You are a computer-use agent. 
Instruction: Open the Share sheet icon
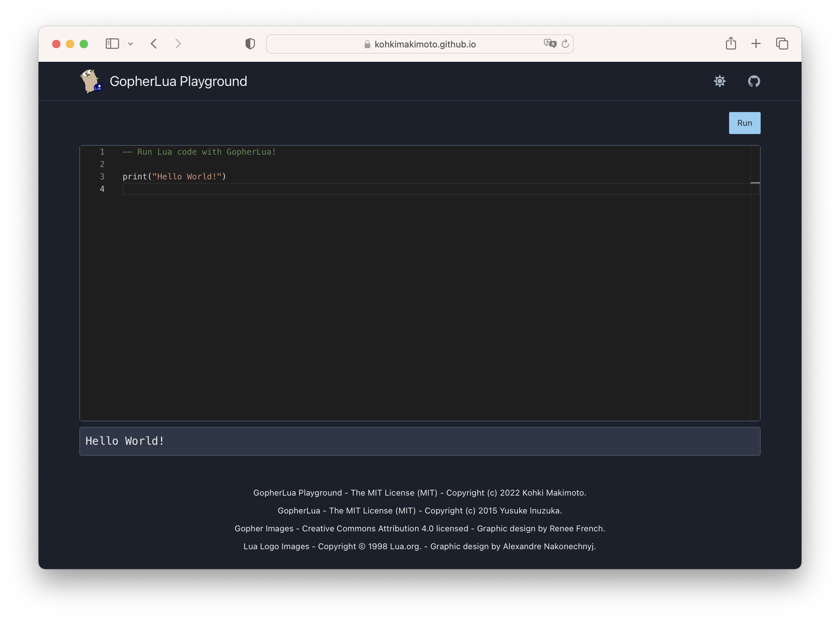730,44
